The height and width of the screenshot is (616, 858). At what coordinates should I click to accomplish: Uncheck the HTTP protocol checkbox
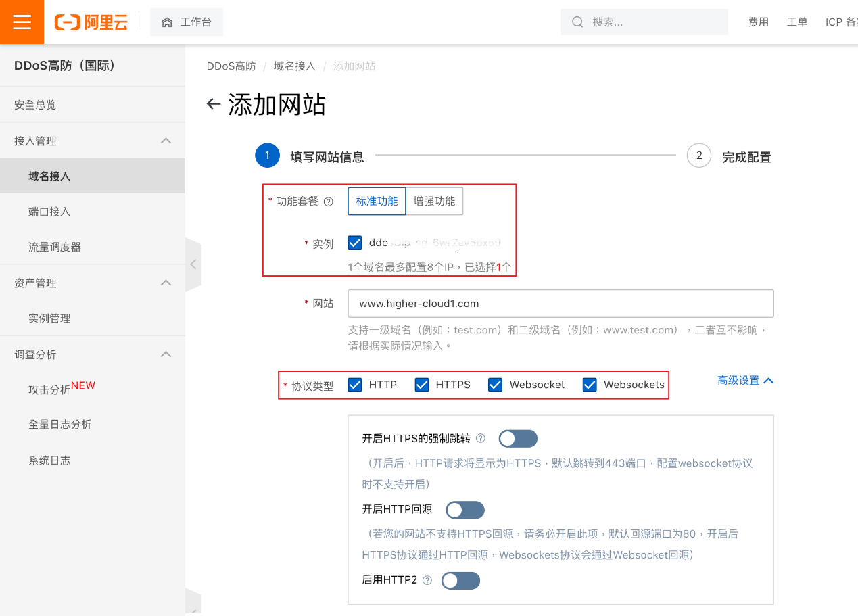point(355,385)
